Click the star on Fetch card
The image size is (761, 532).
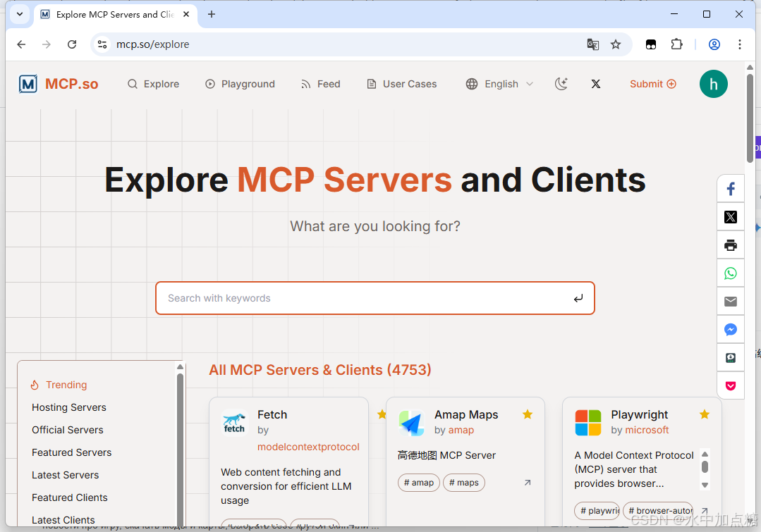click(382, 414)
